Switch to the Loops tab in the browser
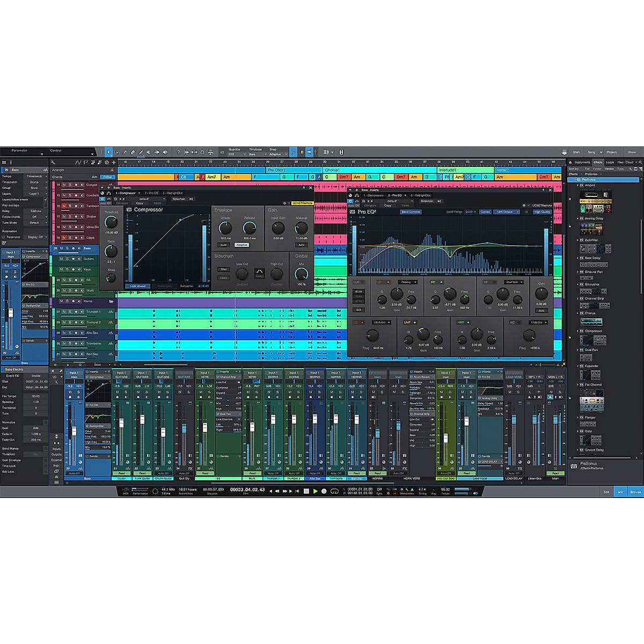The image size is (644, 644). pos(610,164)
